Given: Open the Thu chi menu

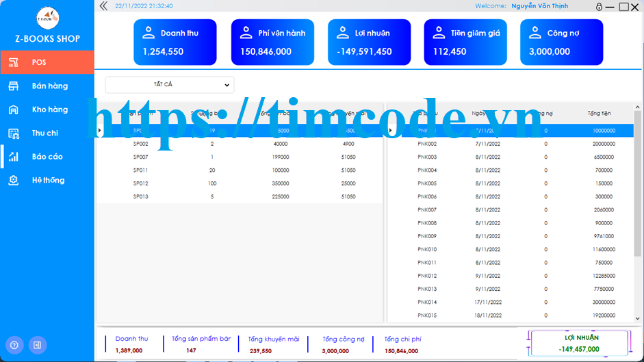Looking at the screenshot, I should tap(47, 133).
